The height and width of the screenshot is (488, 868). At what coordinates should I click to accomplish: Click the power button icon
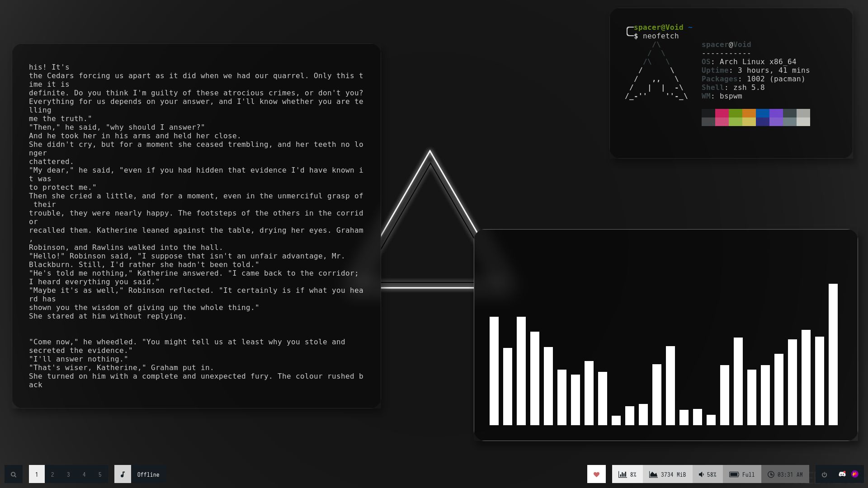(x=824, y=475)
